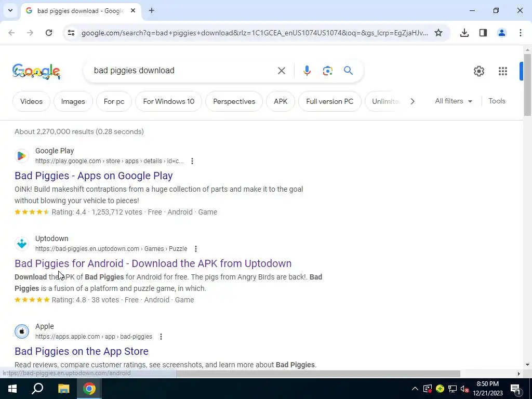Open the Google apps grid
The width and height of the screenshot is (532, 399).
pyautogui.click(x=502, y=71)
